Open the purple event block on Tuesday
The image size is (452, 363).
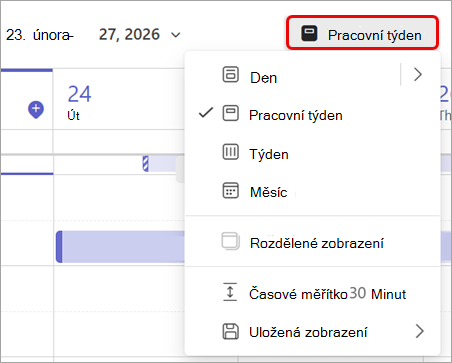point(120,247)
